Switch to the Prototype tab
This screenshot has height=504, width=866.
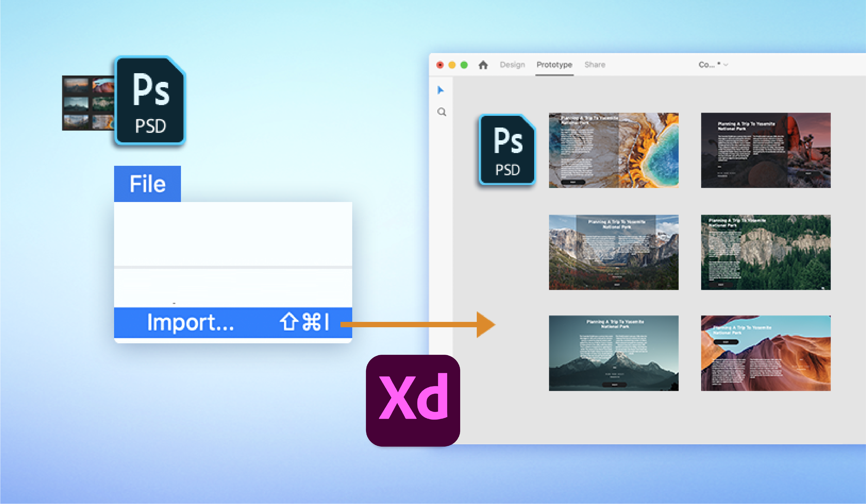554,65
